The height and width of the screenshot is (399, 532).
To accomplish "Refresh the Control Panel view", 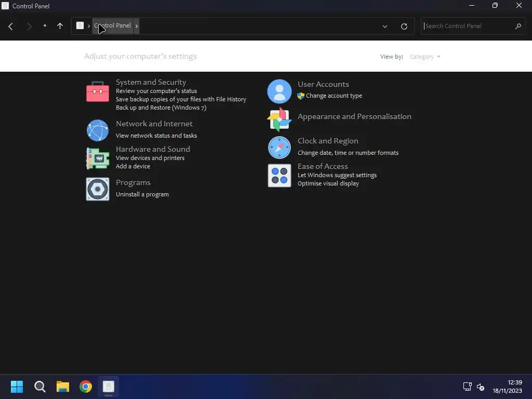I will (404, 26).
